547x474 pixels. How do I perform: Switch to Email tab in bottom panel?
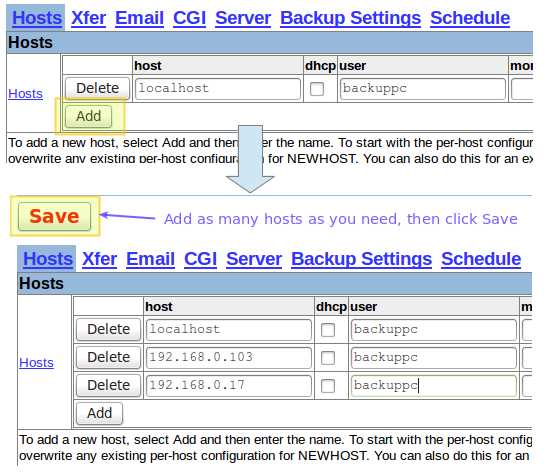tap(150, 259)
